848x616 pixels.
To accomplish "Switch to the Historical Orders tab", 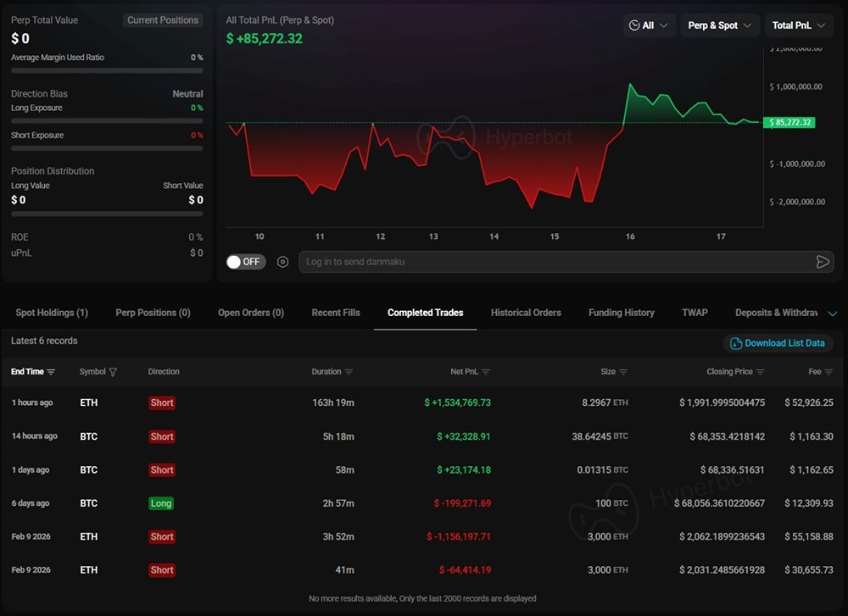I will [526, 313].
